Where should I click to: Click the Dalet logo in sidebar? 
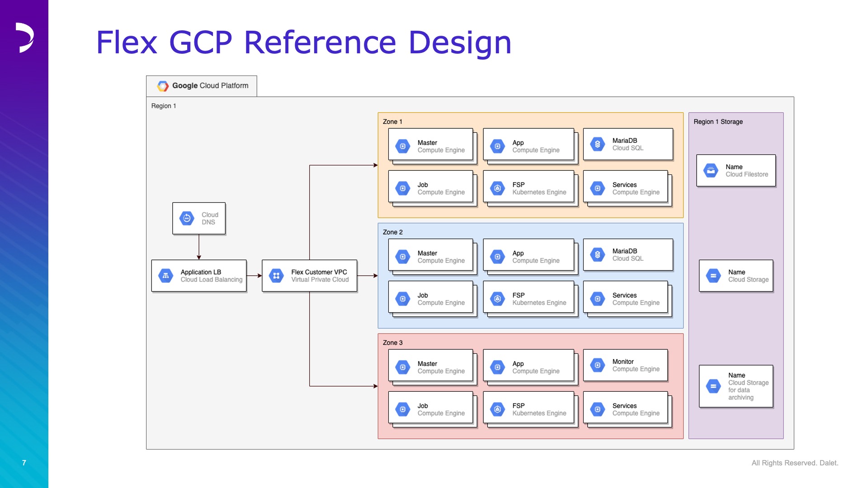(x=25, y=38)
